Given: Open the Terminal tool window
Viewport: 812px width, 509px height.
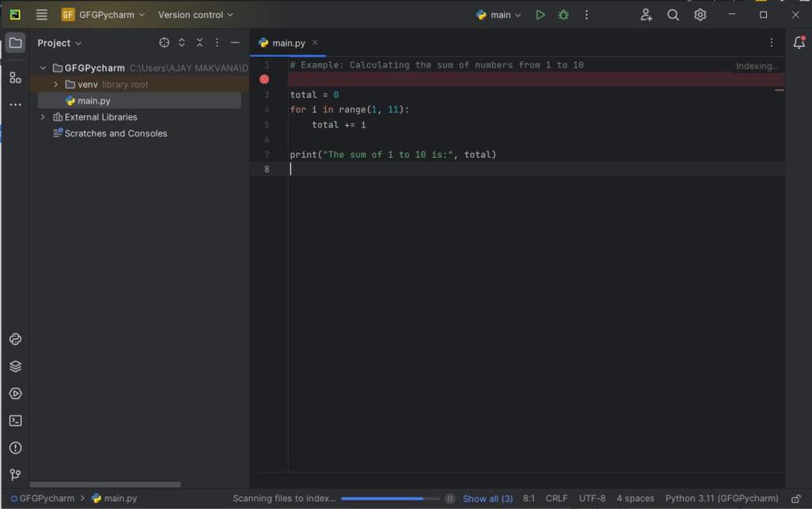Looking at the screenshot, I should tap(15, 421).
